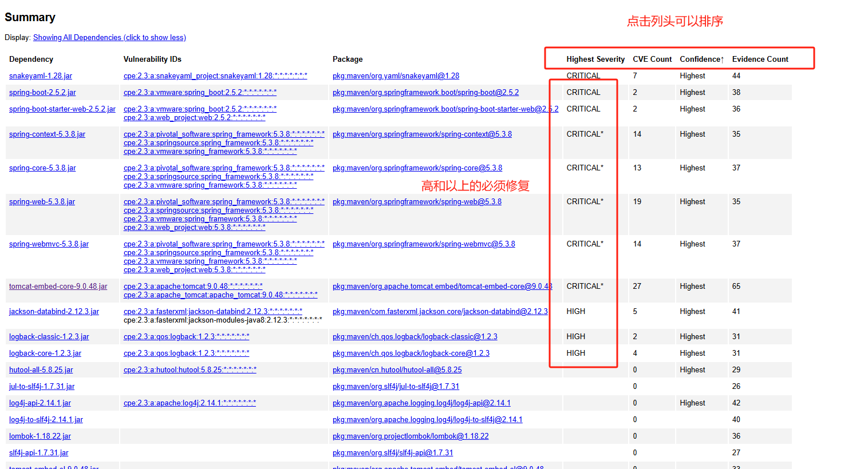Viewport: 868px width, 469px height.
Task: Open pkg:maven spring-boot@2.5.2 package link
Action: pyautogui.click(x=425, y=93)
